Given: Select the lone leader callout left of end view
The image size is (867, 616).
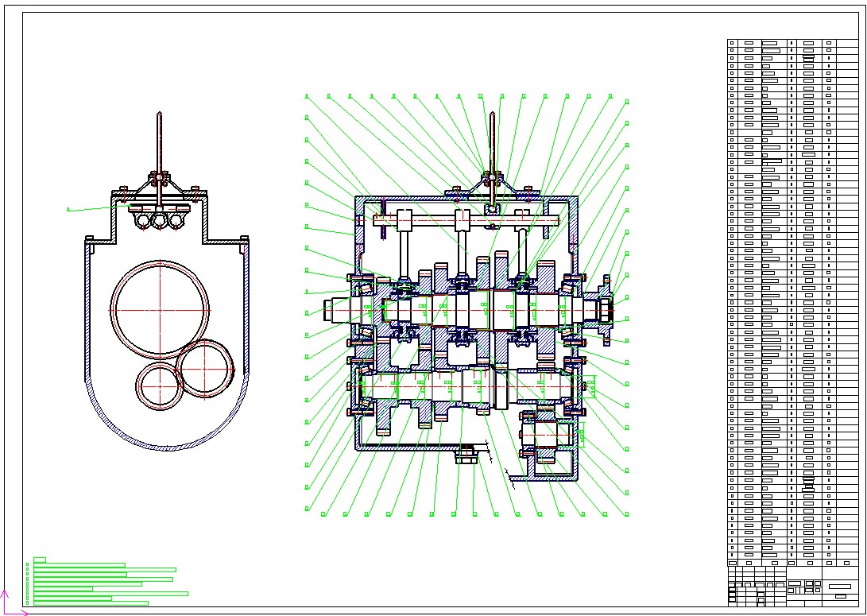Looking at the screenshot, I should coord(69,209).
